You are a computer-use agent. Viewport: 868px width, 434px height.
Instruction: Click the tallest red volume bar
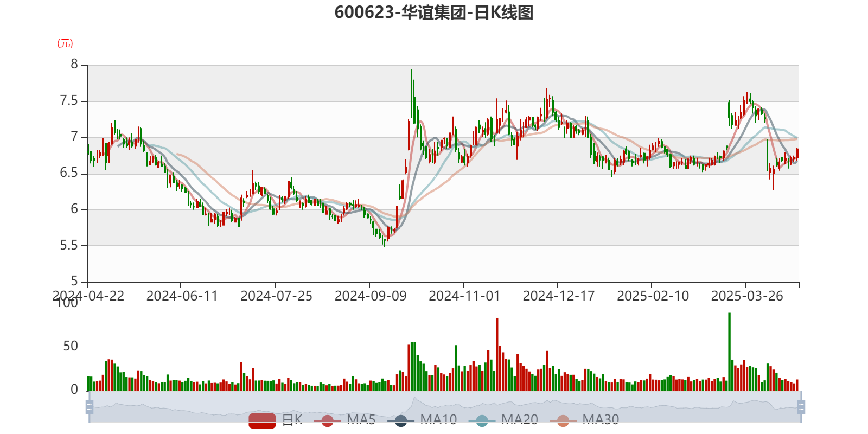497,354
